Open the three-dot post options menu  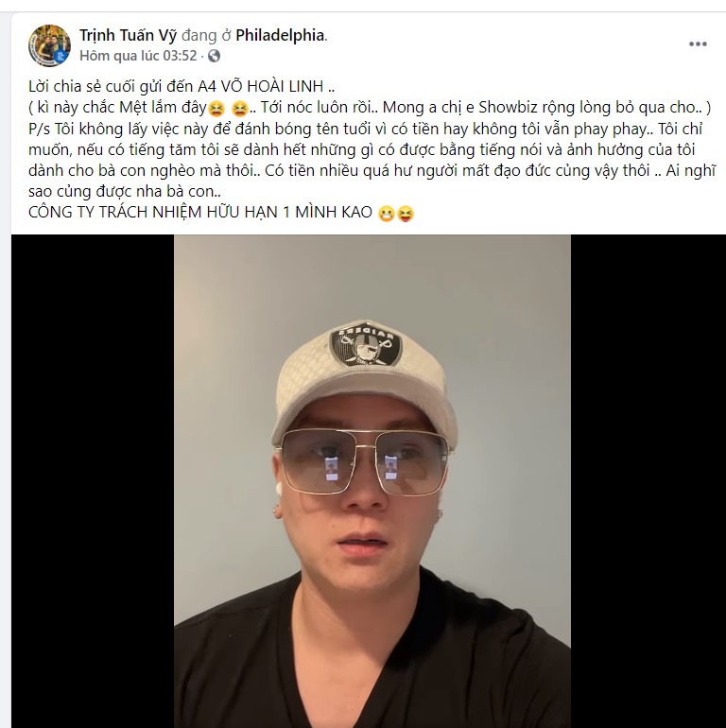pyautogui.click(x=698, y=43)
